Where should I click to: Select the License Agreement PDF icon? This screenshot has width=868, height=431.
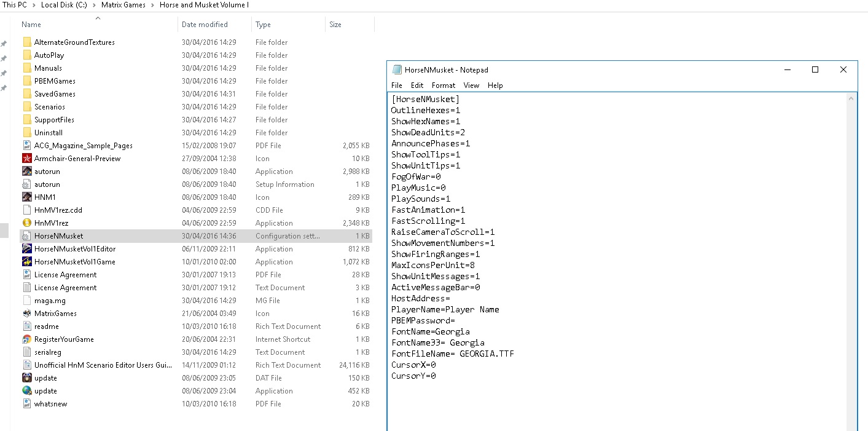[x=27, y=275]
